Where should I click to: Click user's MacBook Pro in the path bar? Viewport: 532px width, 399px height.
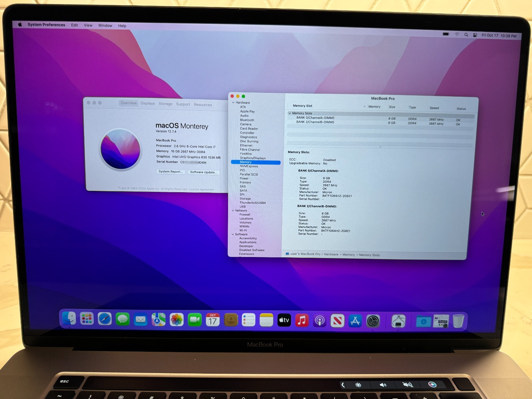click(305, 254)
